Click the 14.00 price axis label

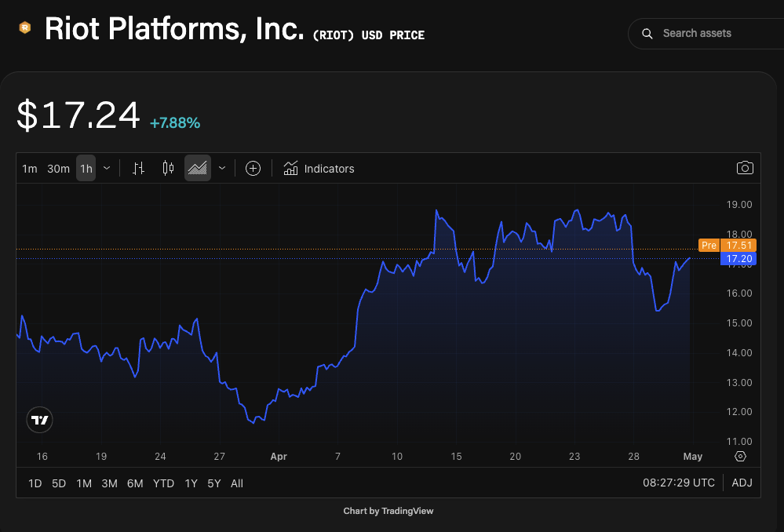point(739,353)
